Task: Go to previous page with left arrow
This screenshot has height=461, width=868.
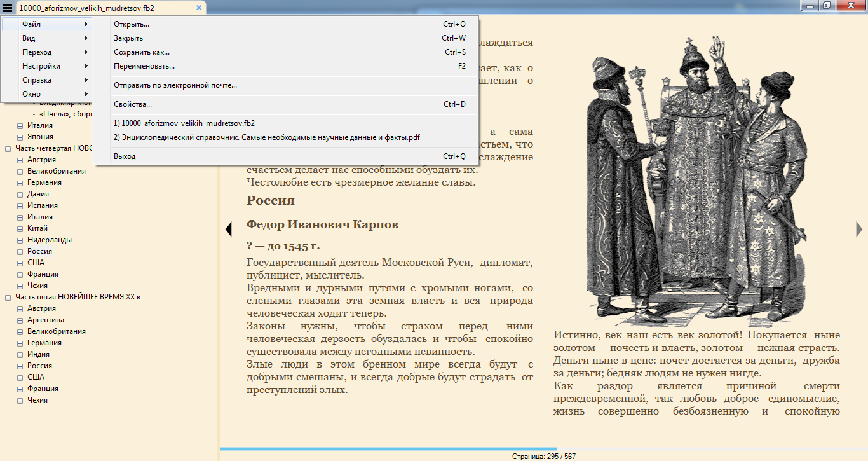Action: click(x=228, y=229)
